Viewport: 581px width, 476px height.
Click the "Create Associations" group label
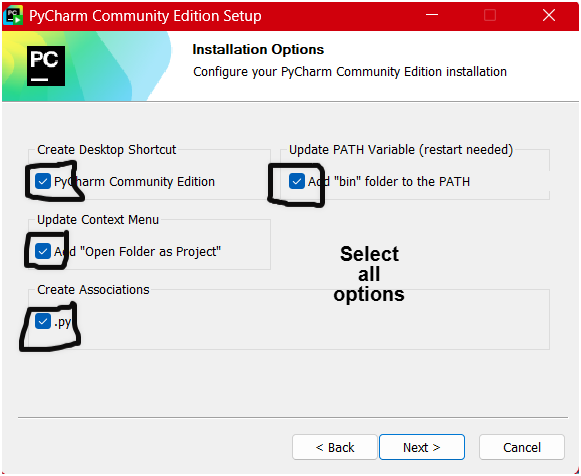point(93,290)
